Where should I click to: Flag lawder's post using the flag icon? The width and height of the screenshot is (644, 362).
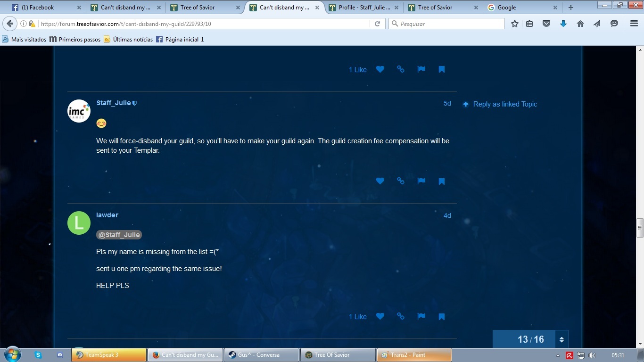(421, 317)
